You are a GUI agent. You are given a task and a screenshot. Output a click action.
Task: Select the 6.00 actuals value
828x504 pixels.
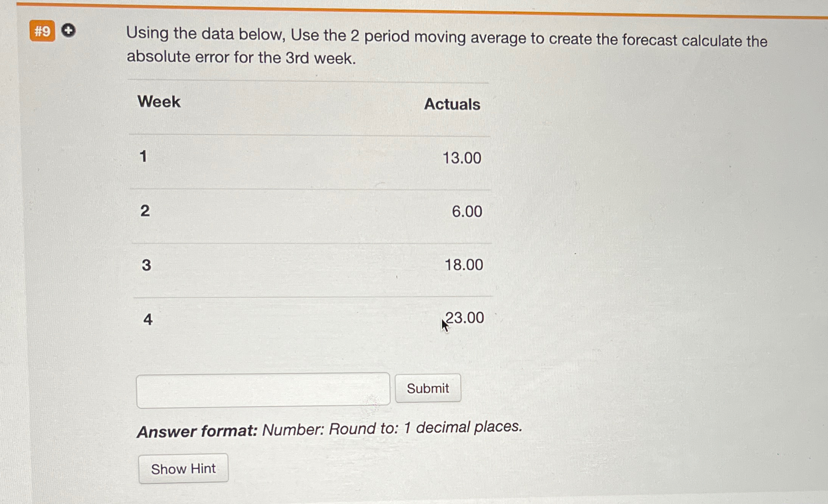(467, 211)
